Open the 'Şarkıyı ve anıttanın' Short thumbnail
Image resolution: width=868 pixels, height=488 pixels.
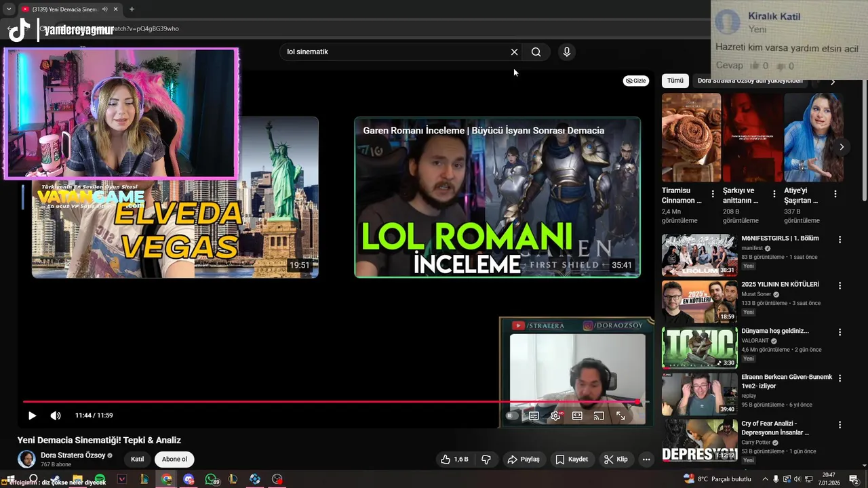point(752,138)
